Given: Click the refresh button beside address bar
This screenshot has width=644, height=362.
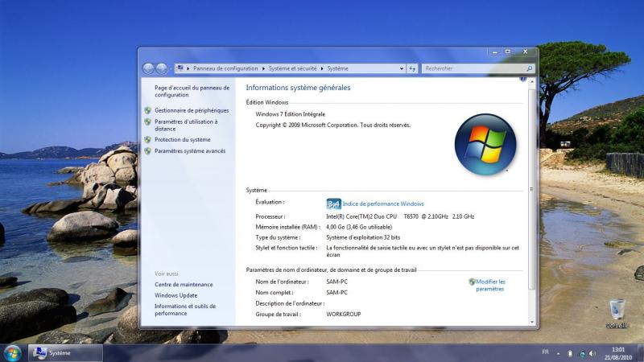Looking at the screenshot, I should click(x=411, y=69).
